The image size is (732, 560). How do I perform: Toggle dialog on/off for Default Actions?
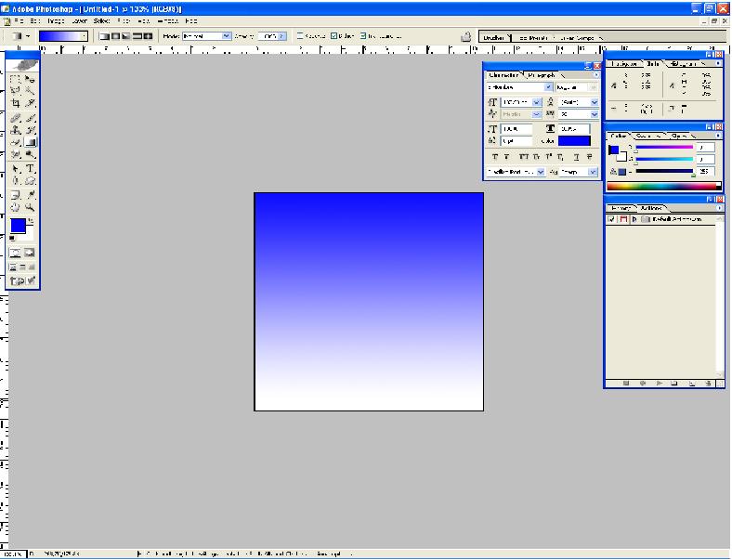coord(622,219)
